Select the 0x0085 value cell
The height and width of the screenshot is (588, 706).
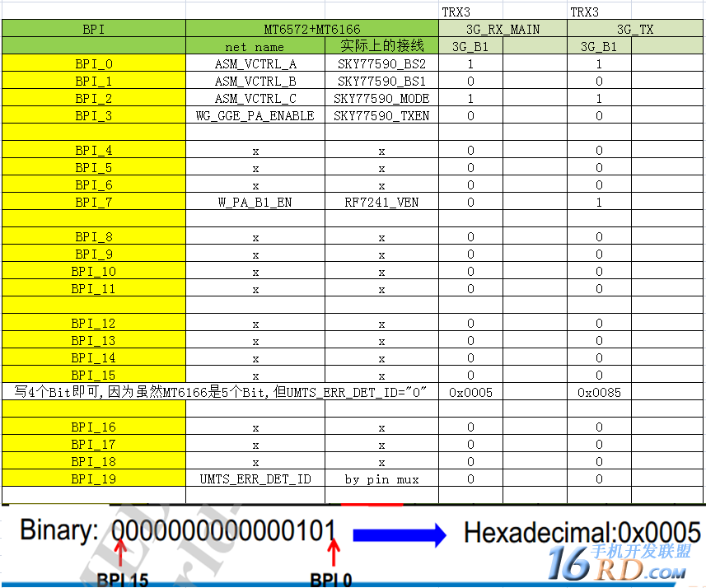pos(599,392)
